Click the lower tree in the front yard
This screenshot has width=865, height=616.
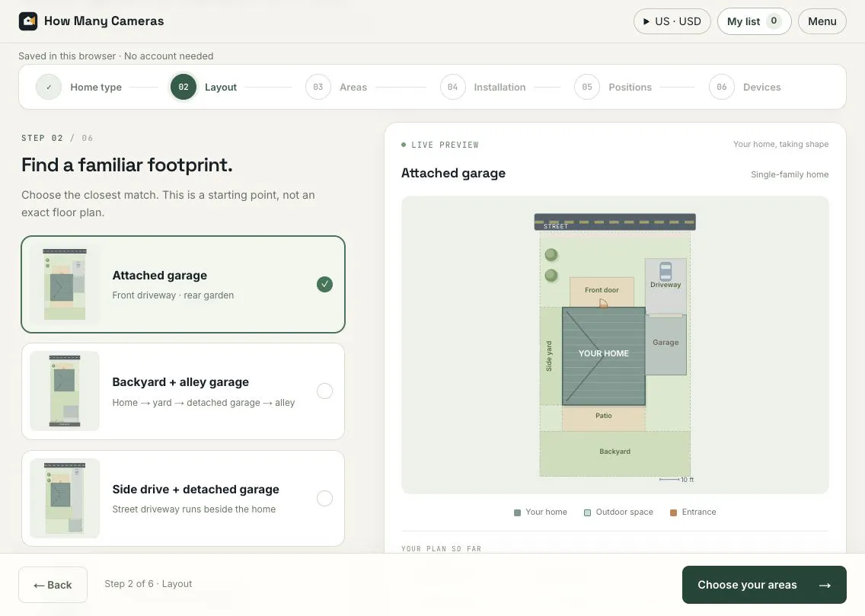pos(551,275)
